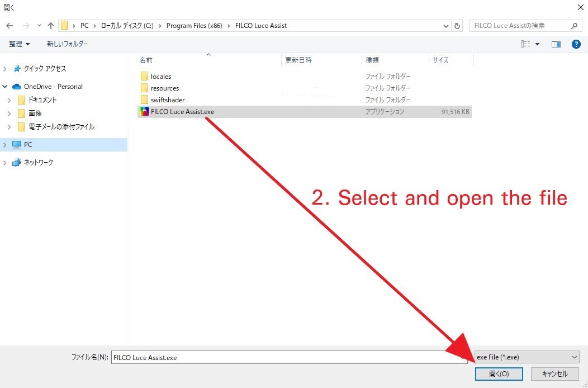Image resolution: width=588 pixels, height=388 pixels.
Task: Select the resources folder
Action: pyautogui.click(x=165, y=88)
